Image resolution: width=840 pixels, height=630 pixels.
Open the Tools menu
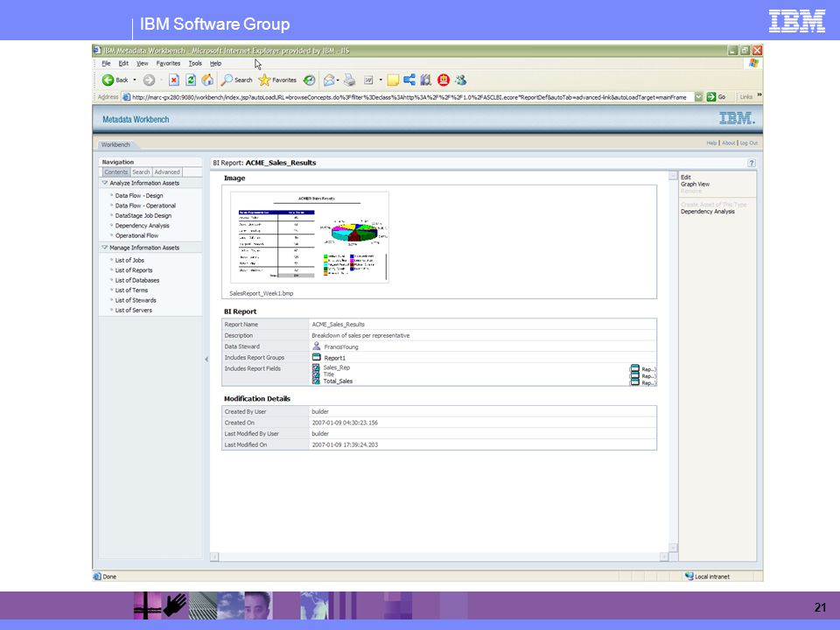[x=195, y=63]
